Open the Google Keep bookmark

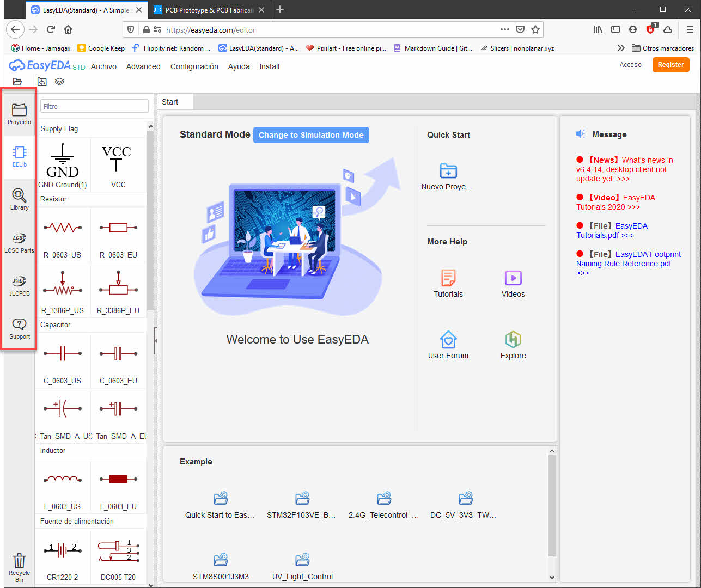(101, 48)
